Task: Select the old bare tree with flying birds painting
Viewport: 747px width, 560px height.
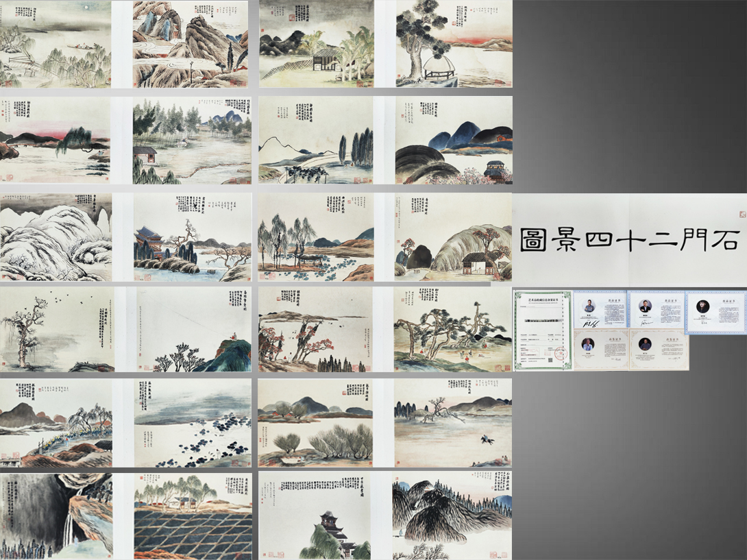Action: pos(57,329)
